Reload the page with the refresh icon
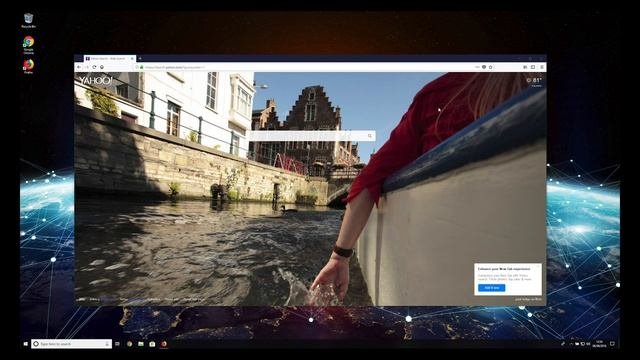Viewport: 640px width, 360px height. click(x=94, y=67)
